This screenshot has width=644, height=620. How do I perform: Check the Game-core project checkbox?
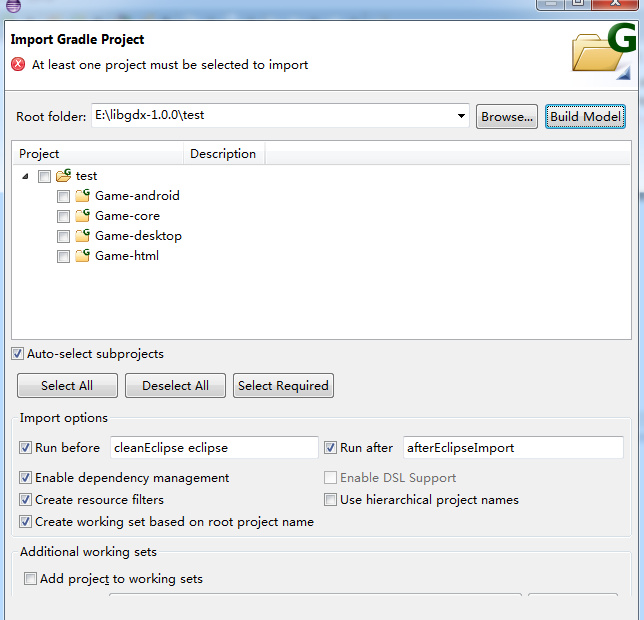[63, 216]
